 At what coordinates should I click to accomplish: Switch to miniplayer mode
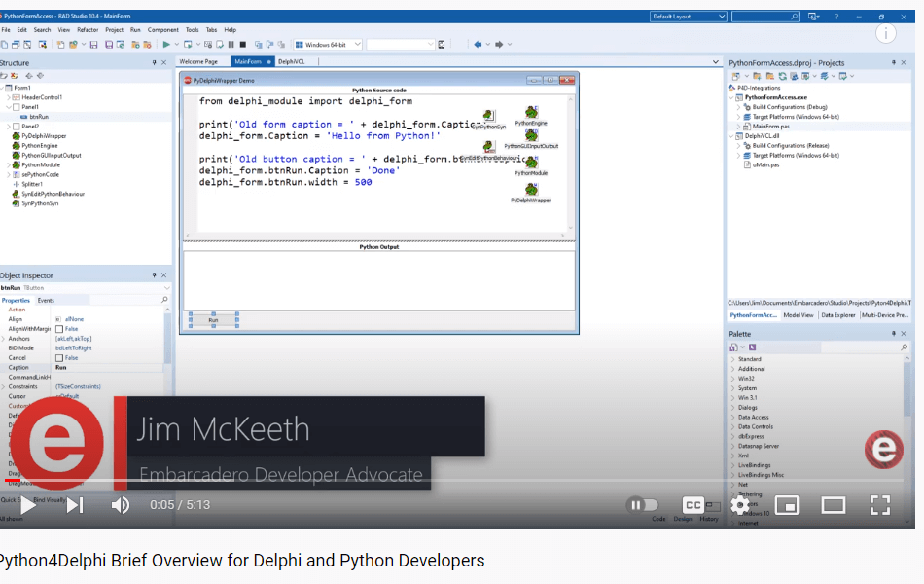tap(787, 505)
